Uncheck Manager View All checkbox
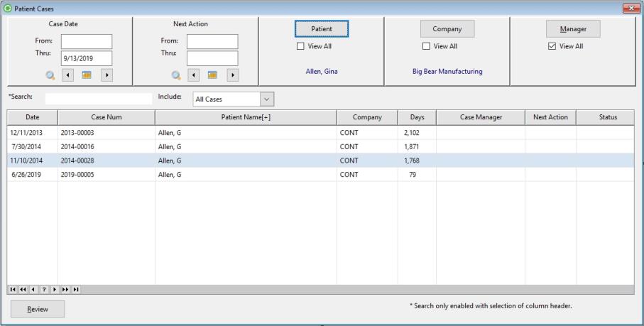644x326 pixels. tap(552, 46)
